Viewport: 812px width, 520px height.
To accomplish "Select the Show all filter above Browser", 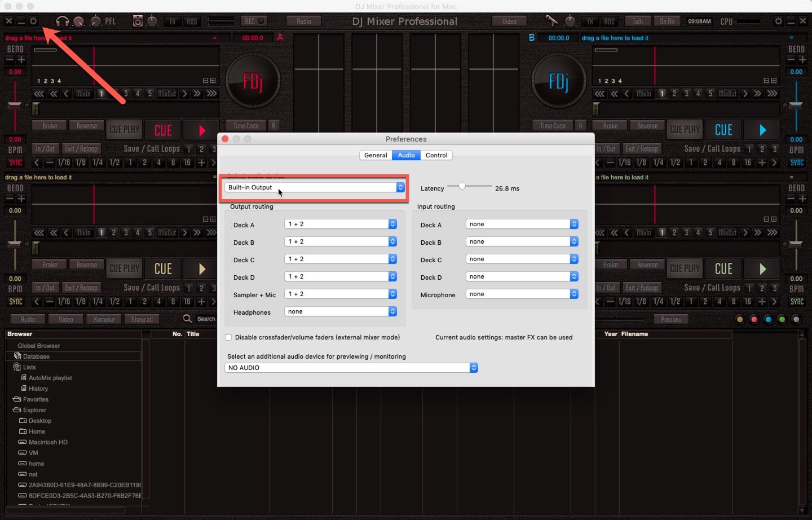I will 142,319.
